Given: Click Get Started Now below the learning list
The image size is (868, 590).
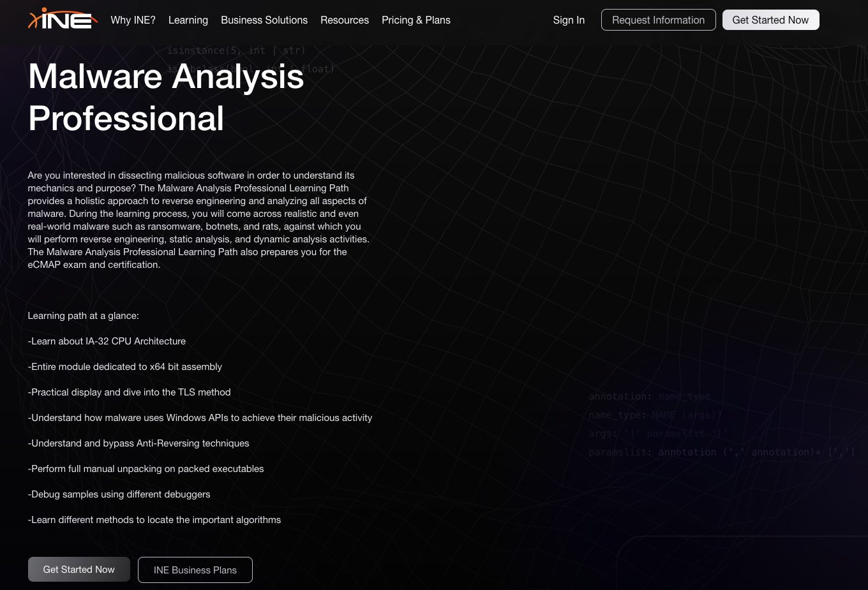Looking at the screenshot, I should pos(79,570).
